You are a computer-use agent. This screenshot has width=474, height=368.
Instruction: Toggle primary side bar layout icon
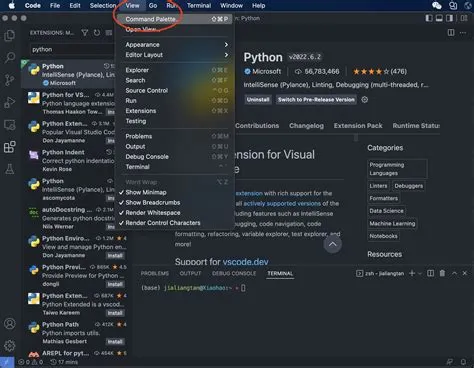click(429, 18)
